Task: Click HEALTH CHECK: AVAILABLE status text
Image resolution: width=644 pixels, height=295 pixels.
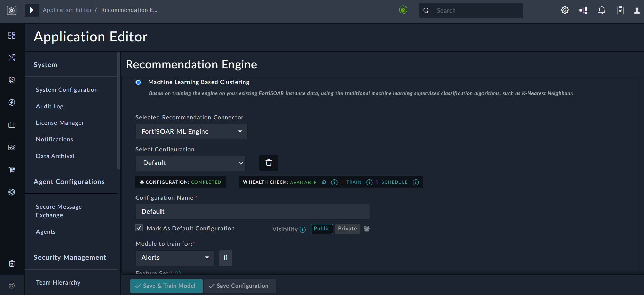Action: (x=280, y=182)
